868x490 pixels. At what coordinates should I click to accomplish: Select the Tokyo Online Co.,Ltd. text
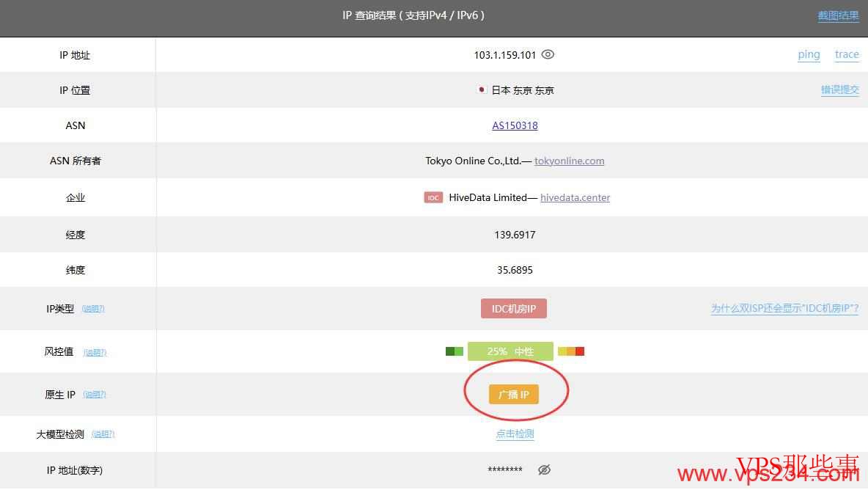(473, 161)
